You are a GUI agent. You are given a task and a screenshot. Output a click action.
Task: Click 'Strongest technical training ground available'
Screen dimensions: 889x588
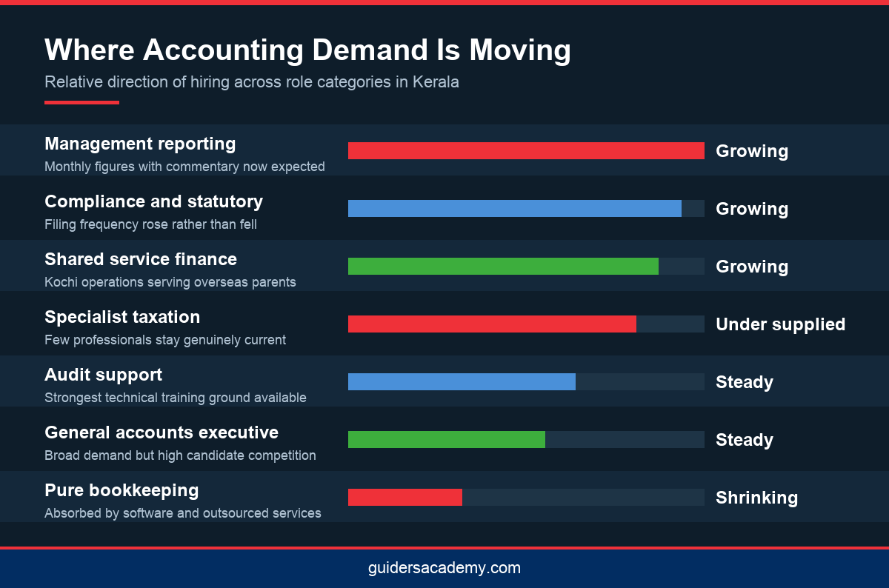(176, 398)
